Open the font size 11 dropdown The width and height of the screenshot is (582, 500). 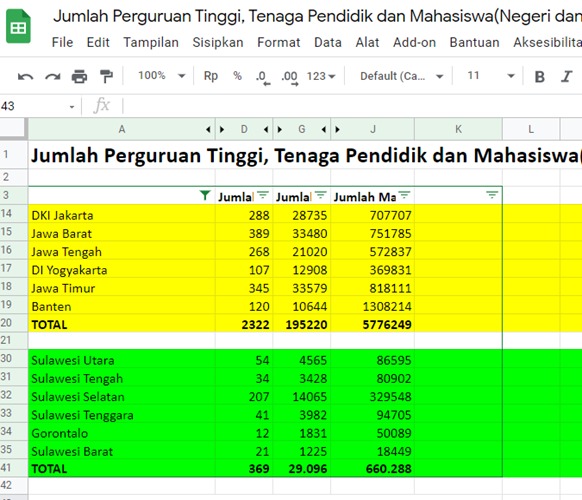click(x=491, y=76)
